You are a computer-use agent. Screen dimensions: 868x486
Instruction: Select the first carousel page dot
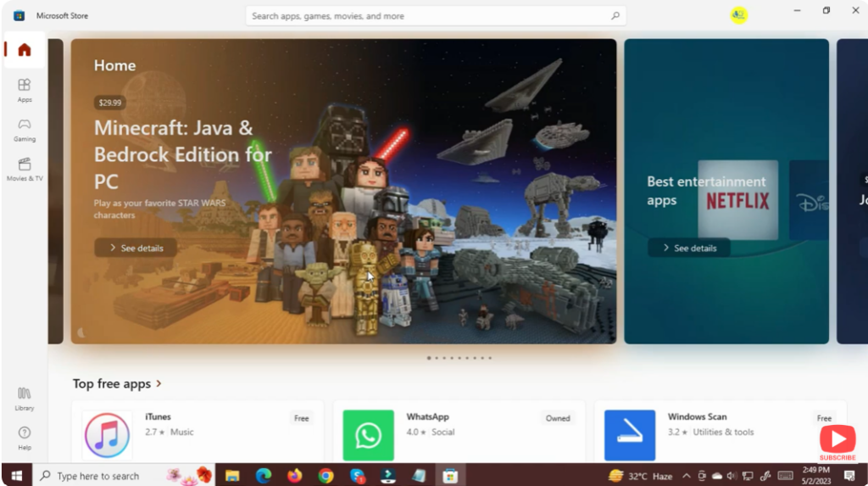428,358
